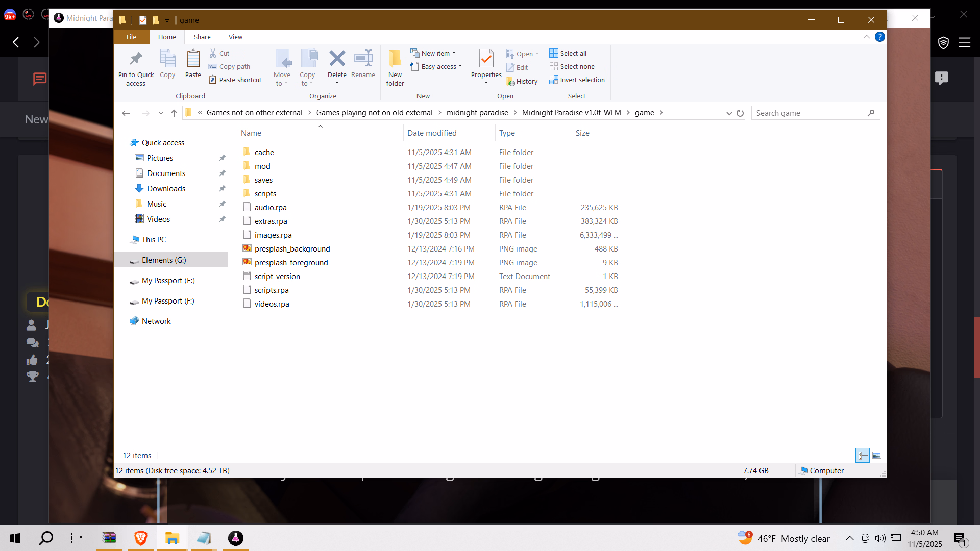This screenshot has width=980, height=551.
Task: Switch to large icons view toggle
Action: coord(877,455)
